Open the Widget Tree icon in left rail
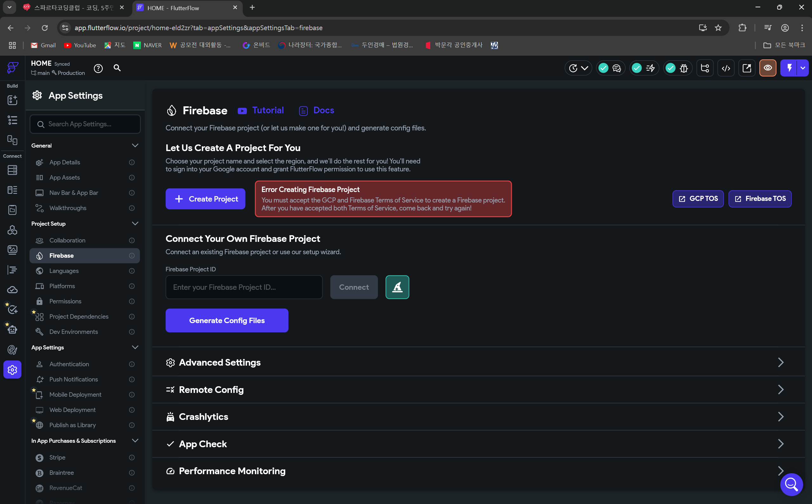 [x=12, y=120]
